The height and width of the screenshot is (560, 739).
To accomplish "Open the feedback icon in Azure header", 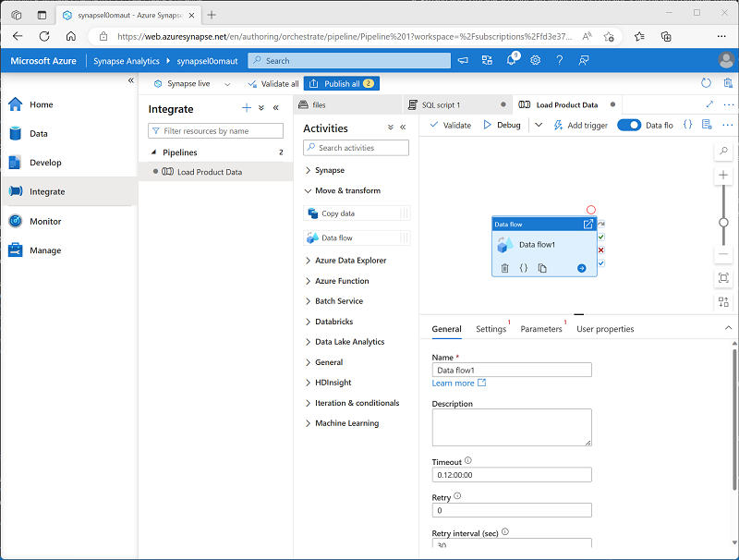I will point(584,60).
